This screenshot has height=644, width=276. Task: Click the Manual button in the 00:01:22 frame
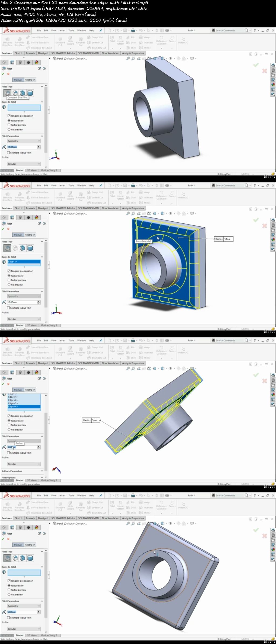click(18, 545)
